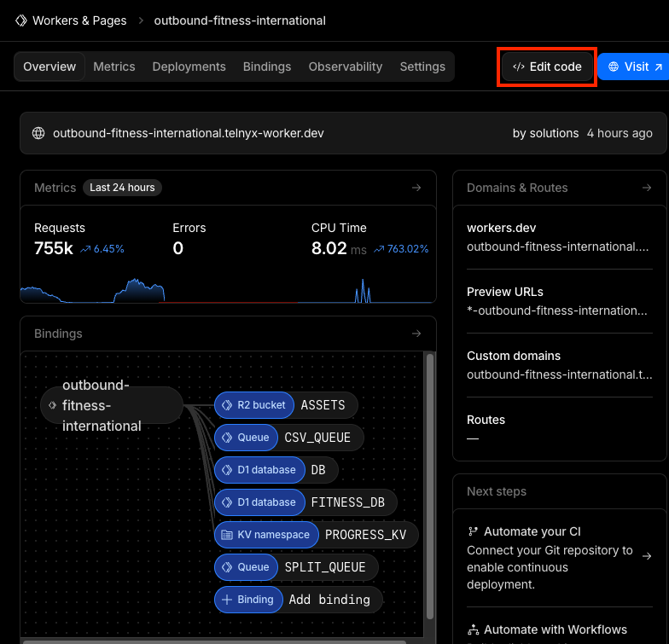Go to the Settings tab
This screenshot has width=669, height=644.
pos(422,67)
